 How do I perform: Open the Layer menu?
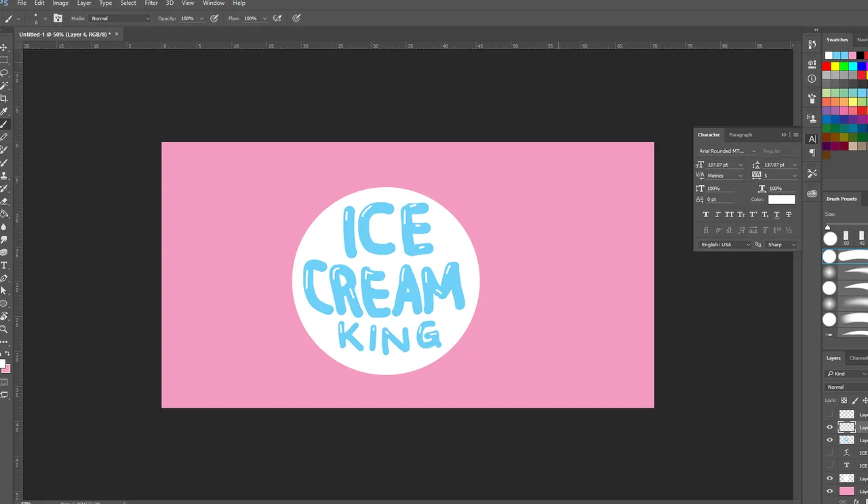tap(84, 3)
